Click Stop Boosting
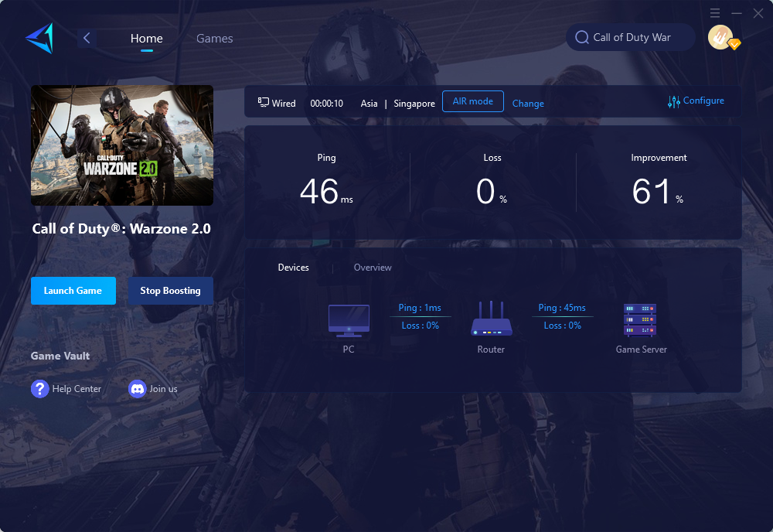The height and width of the screenshot is (532, 773). (171, 291)
